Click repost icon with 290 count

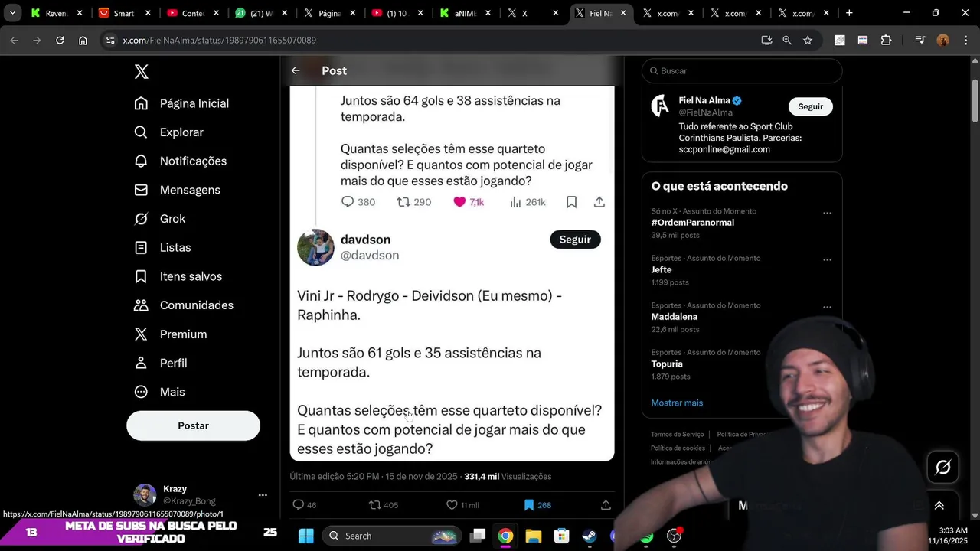pos(403,202)
